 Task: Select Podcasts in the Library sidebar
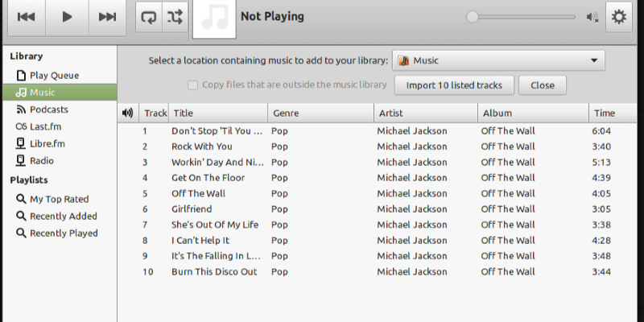48,109
